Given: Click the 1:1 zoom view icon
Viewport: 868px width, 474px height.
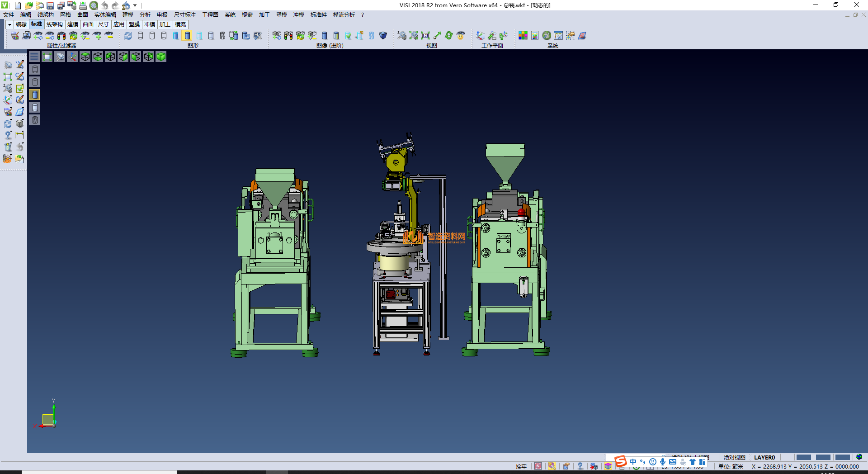Looking at the screenshot, I should click(425, 35).
